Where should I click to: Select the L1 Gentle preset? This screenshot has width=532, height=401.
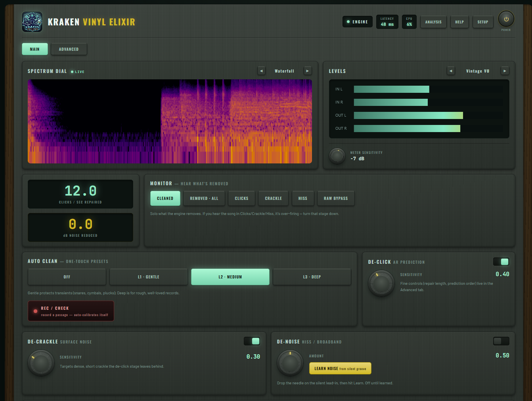(149, 277)
